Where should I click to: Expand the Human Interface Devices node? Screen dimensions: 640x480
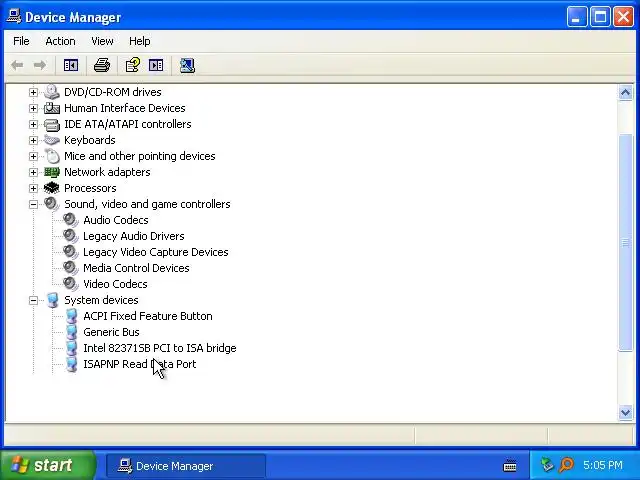(x=33, y=109)
